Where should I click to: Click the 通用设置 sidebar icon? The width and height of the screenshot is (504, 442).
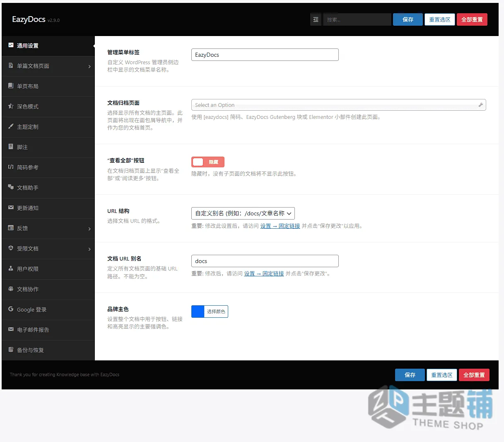click(11, 45)
